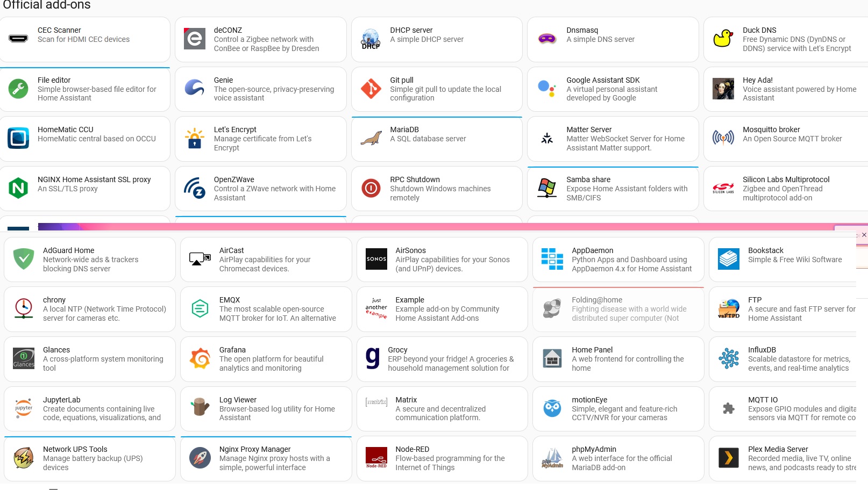This screenshot has height=490, width=868.
Task: Open the Glances add-on title
Action: click(x=56, y=350)
